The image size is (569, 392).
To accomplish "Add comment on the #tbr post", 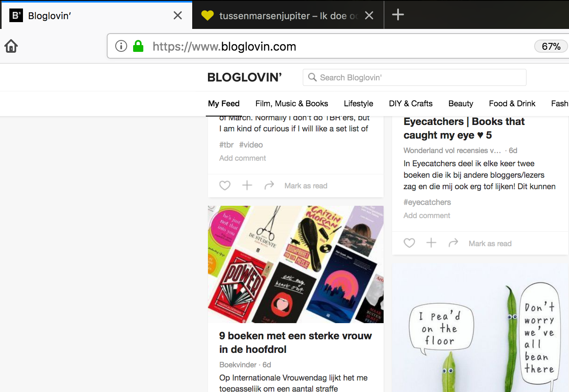I will pos(242,158).
